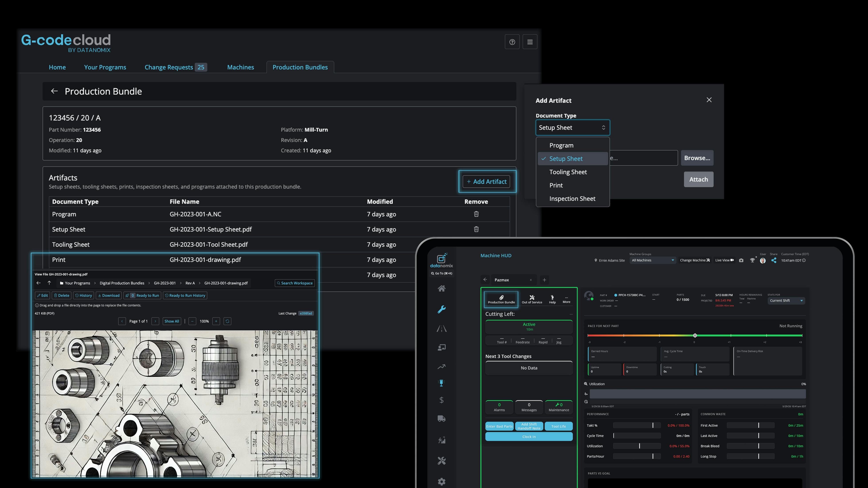Image resolution: width=868 pixels, height=488 pixels.
Task: Select the wrench icon in Datanomix sidebar
Action: (x=441, y=309)
